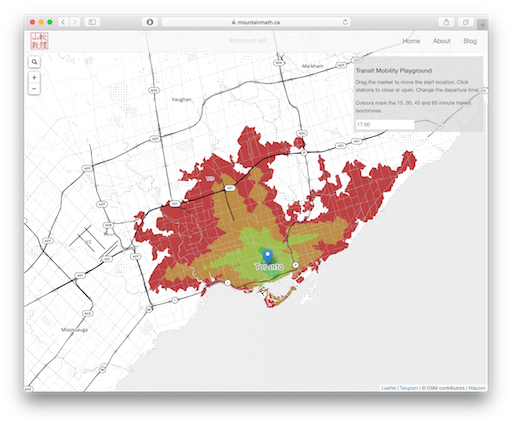Click the blue location marker on Toronto
This screenshot has height=426, width=512.
pos(267,257)
